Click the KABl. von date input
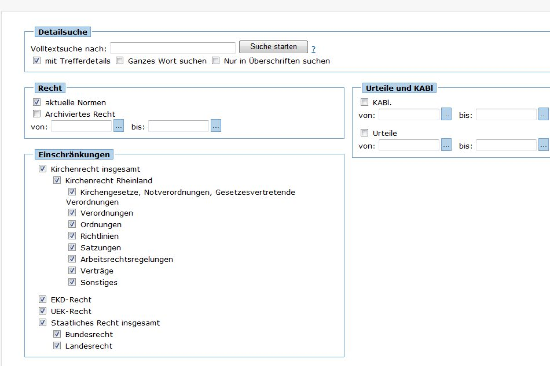Screen dimensions: 550x366 pos(409,114)
